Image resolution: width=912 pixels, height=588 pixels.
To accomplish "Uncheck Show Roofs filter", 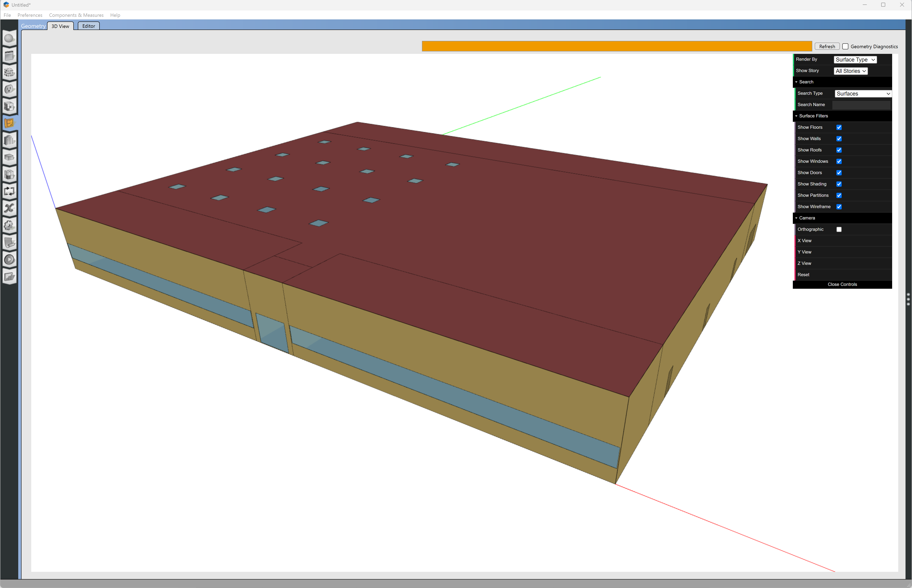I will [x=839, y=150].
